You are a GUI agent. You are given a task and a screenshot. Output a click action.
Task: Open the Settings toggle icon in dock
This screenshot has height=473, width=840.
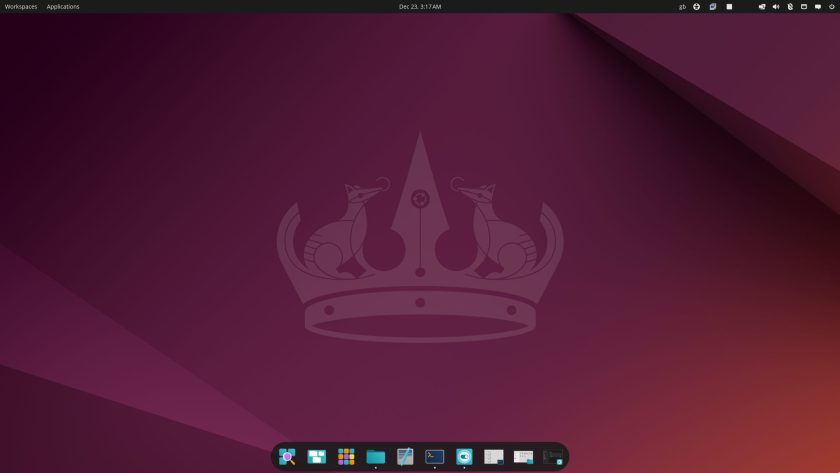click(464, 456)
